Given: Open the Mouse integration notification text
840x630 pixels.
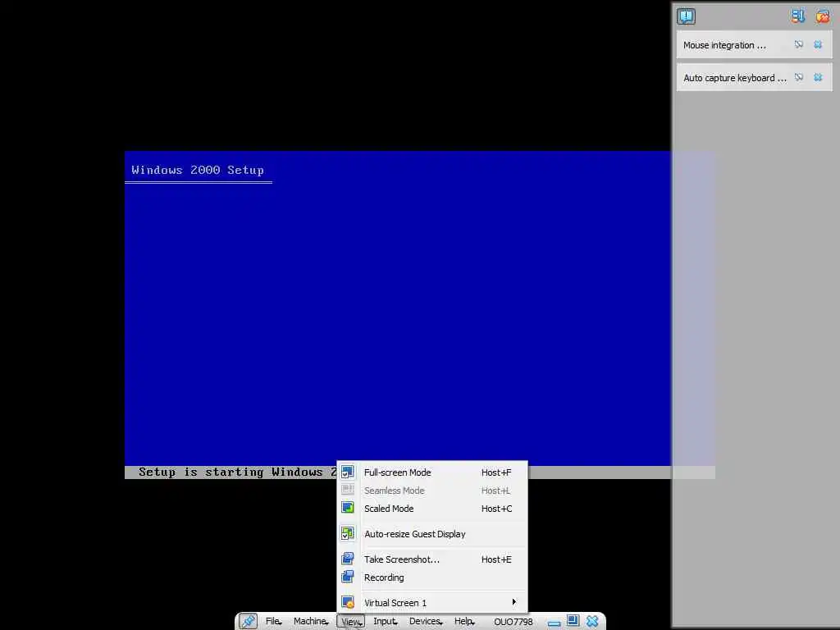Looking at the screenshot, I should (x=724, y=46).
